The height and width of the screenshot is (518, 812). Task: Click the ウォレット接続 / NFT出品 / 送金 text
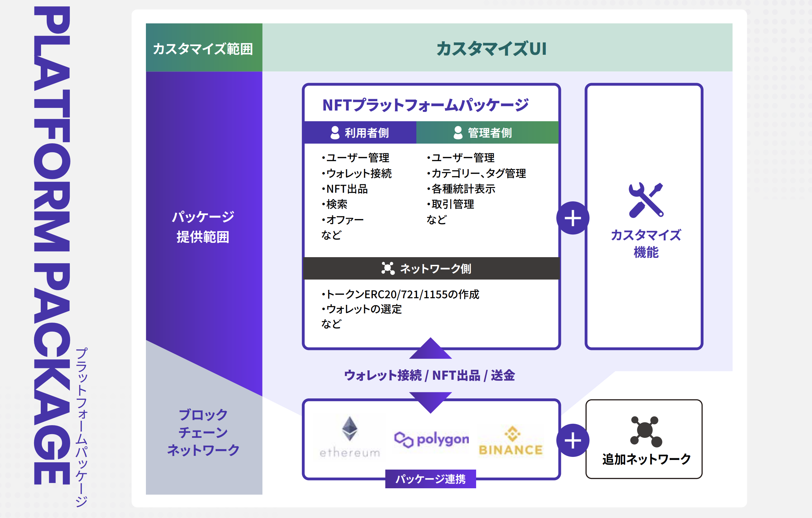tap(429, 375)
